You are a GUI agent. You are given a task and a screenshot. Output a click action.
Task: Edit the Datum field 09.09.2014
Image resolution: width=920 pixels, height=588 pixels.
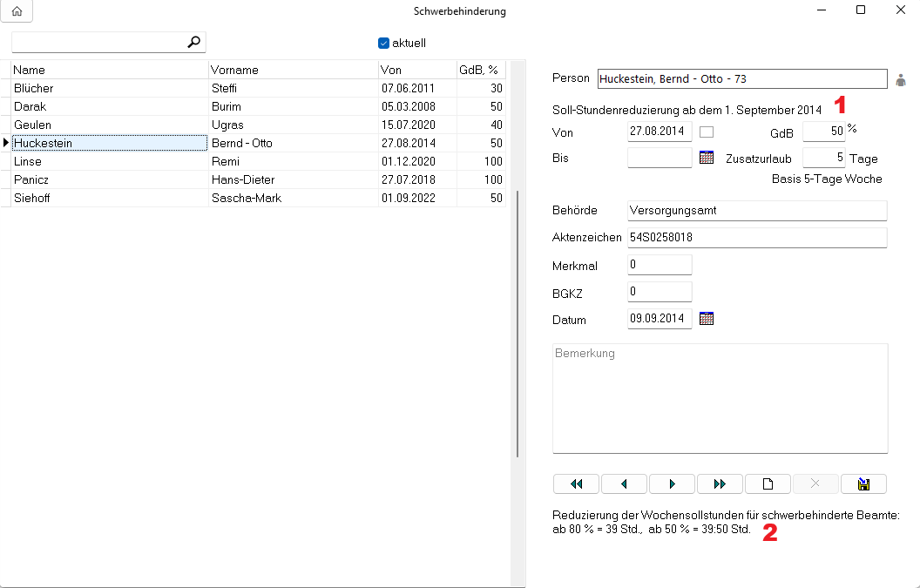pos(660,319)
